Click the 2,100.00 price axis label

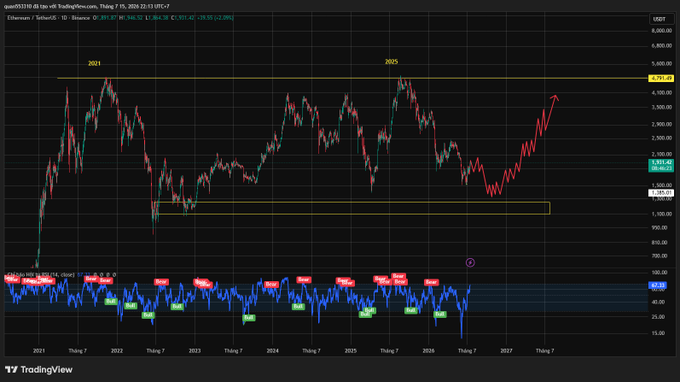tap(661, 154)
